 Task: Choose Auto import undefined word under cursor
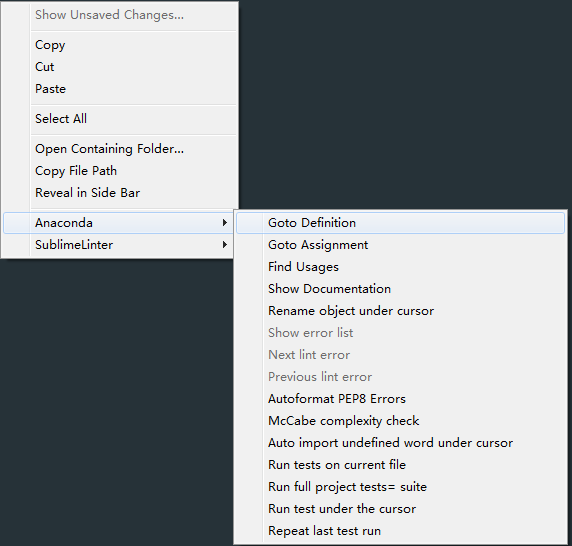pos(400,443)
